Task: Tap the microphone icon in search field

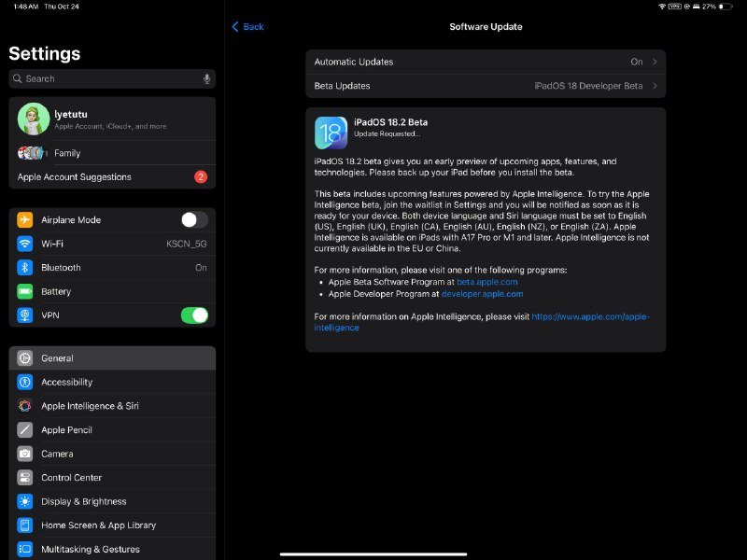Action: click(x=206, y=79)
